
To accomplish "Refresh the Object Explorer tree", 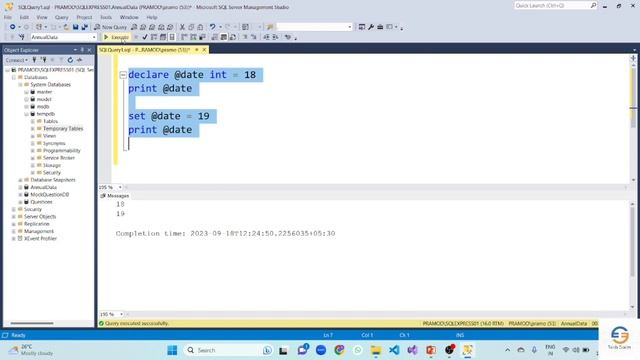I will coord(70,60).
